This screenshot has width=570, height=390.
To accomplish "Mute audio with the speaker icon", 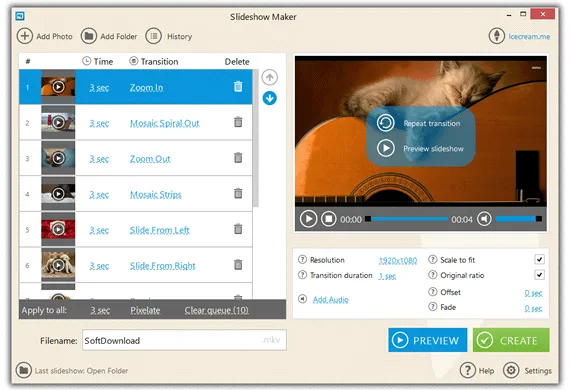I will click(x=484, y=219).
